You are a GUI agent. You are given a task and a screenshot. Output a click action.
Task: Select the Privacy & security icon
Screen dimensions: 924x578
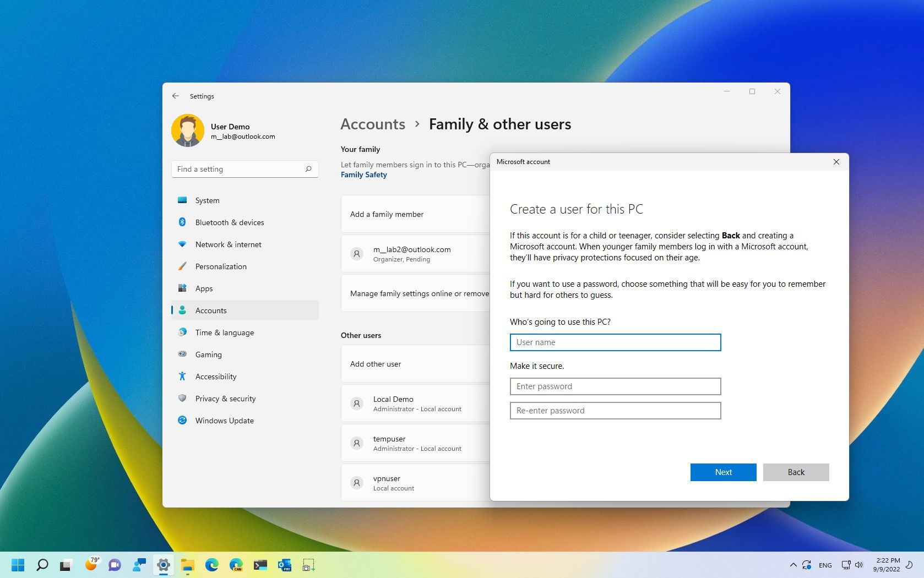pos(182,399)
